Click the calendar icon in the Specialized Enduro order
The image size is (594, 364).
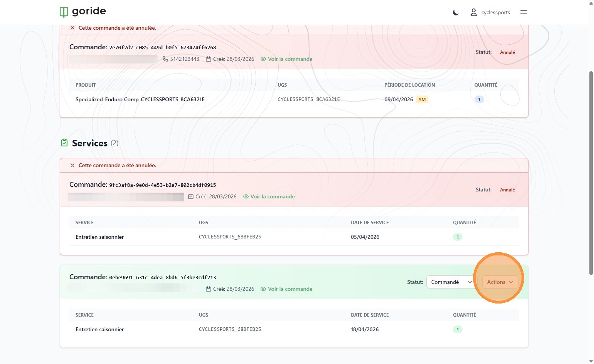click(209, 59)
